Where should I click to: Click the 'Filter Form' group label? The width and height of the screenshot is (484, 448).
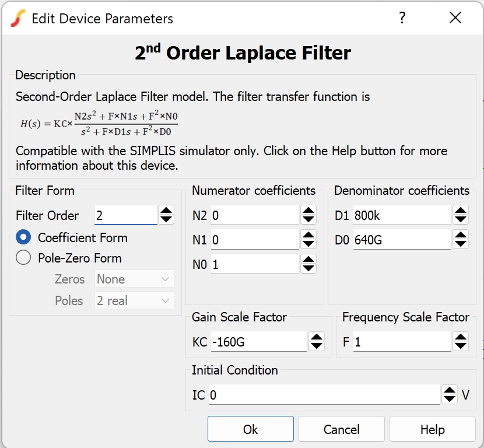click(45, 191)
